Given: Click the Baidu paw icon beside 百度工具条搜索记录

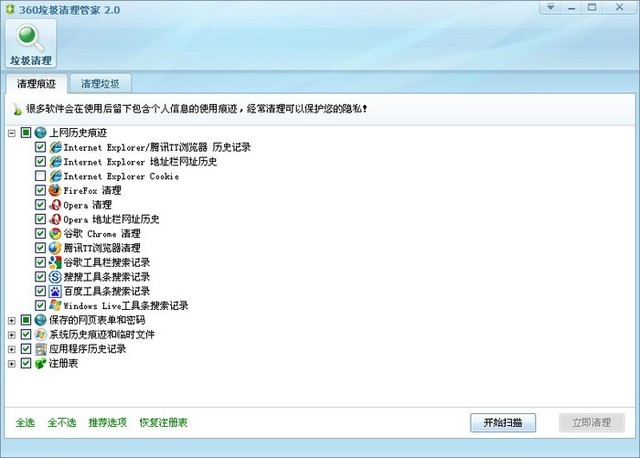Looking at the screenshot, I should [55, 291].
